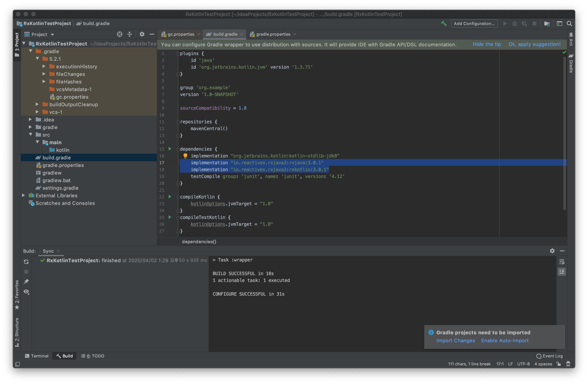This screenshot has height=384, width=588.
Task: Expand the executionHistory folder
Action: point(44,66)
